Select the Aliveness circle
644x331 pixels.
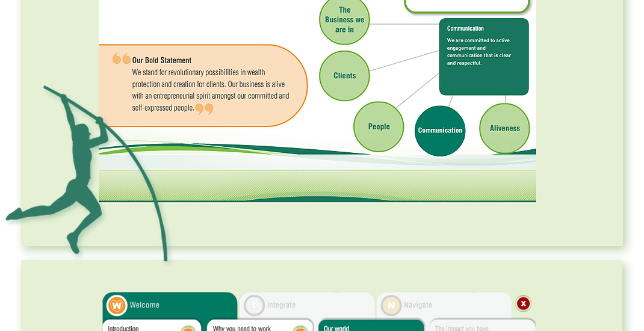504,128
